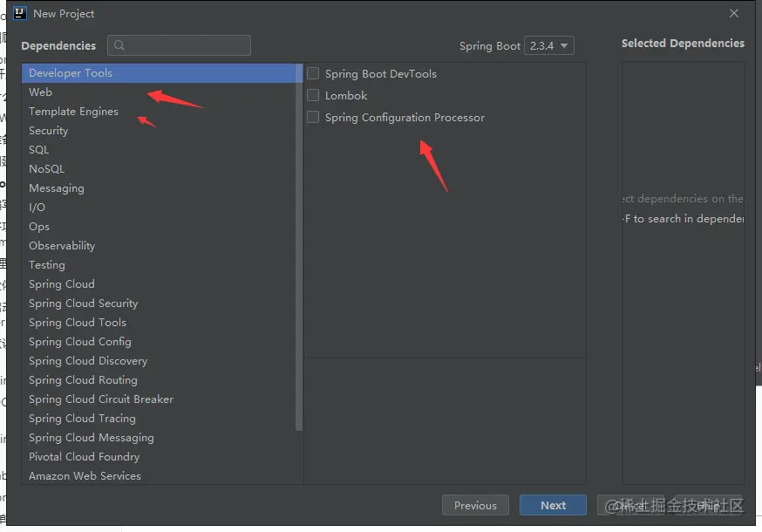Click the Help button
The image size is (762, 532).
[709, 505]
